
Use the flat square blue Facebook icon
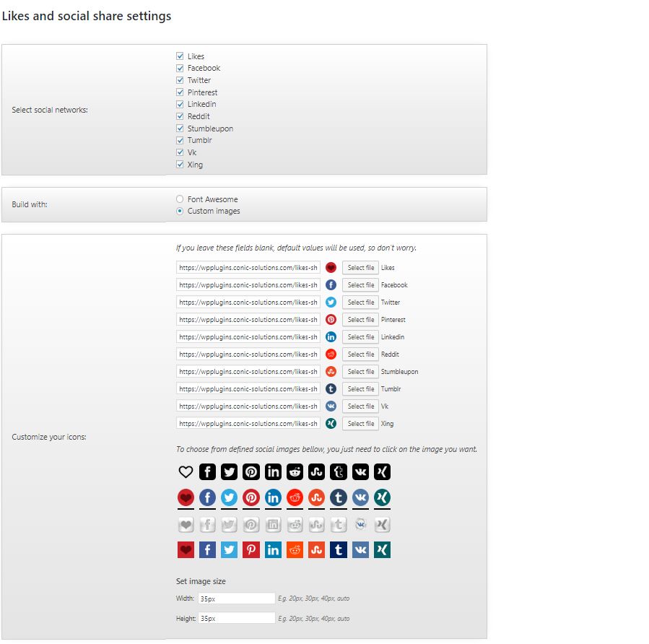click(207, 549)
